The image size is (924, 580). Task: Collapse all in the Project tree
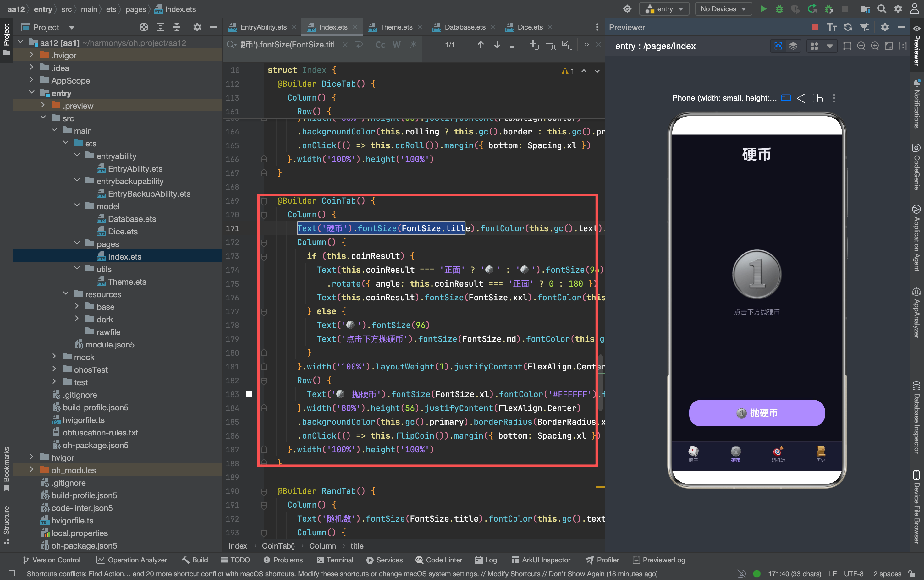pos(177,27)
